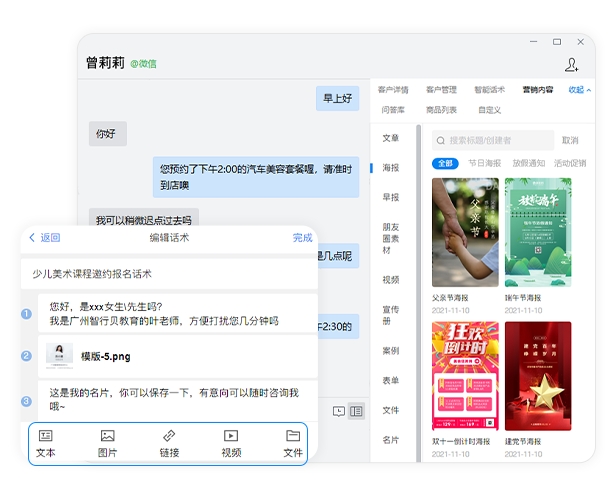Image resolution: width=612 pixels, height=503 pixels.
Task: Click the 早上好 chat bubble
Action: pos(338,98)
